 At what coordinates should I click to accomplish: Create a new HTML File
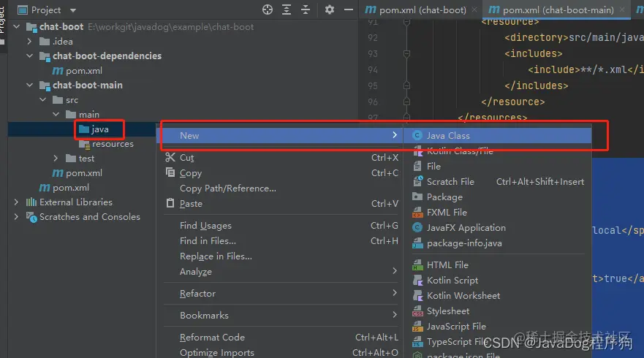[498, 264]
